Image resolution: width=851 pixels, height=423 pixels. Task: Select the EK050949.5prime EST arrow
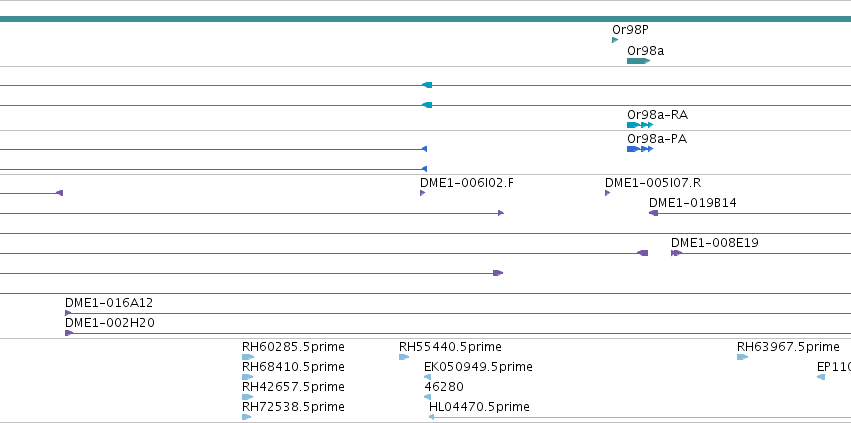click(x=427, y=377)
